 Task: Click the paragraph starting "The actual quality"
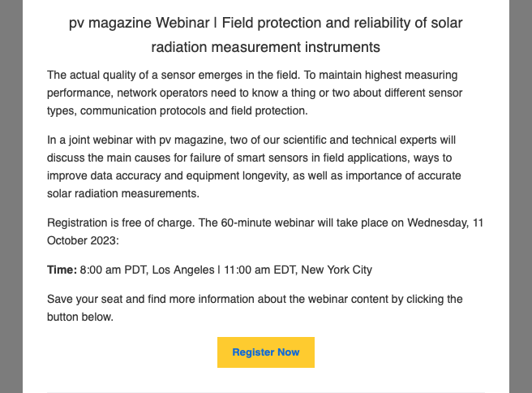pos(265,93)
